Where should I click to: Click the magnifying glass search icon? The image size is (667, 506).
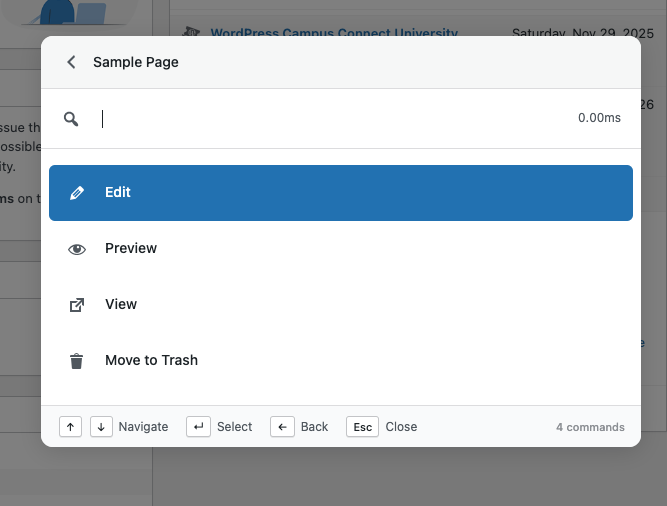[71, 119]
